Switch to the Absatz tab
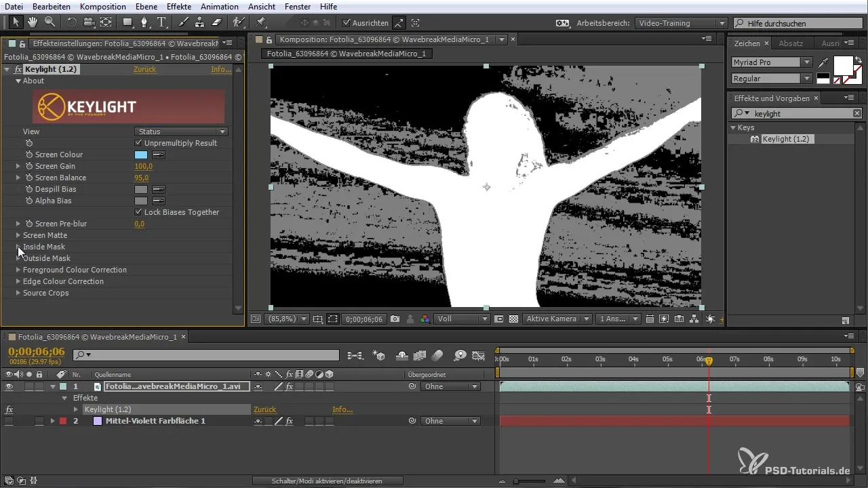The width and height of the screenshot is (868, 488). tap(791, 43)
